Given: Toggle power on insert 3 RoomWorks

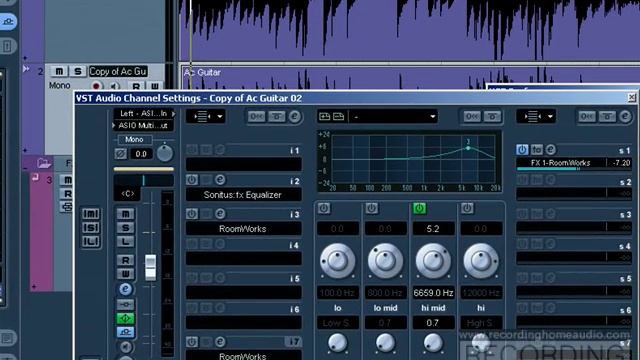Looking at the screenshot, I should click(x=192, y=213).
